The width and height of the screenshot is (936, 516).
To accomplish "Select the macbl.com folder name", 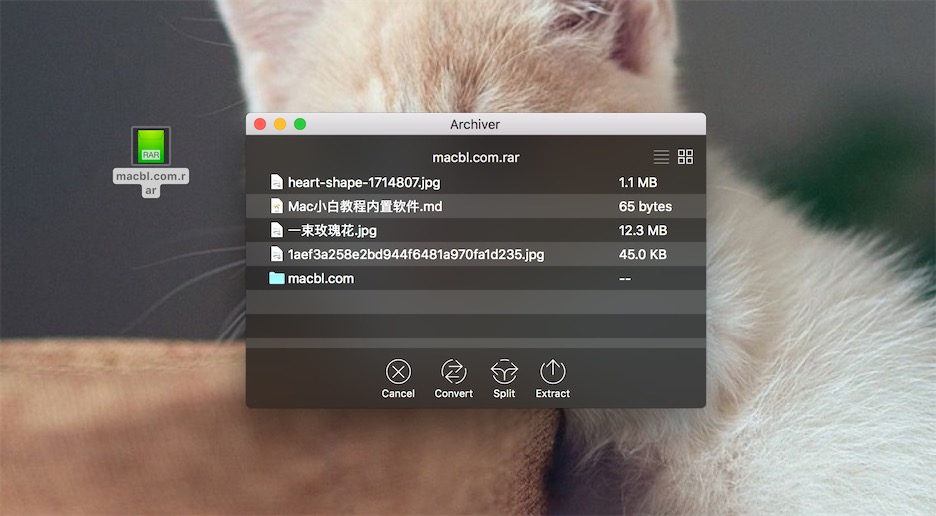I will pyautogui.click(x=321, y=278).
